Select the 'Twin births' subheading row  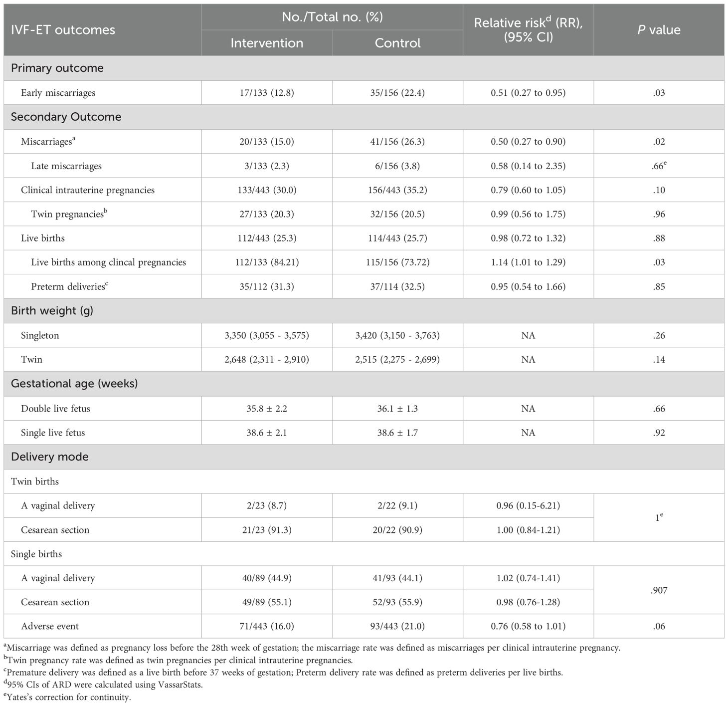(x=34, y=481)
